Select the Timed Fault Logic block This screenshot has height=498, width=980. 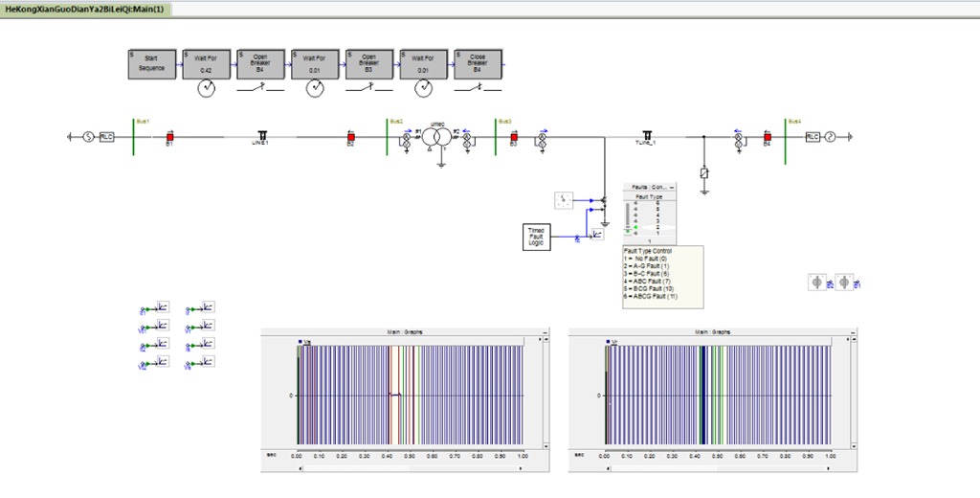pyautogui.click(x=536, y=237)
